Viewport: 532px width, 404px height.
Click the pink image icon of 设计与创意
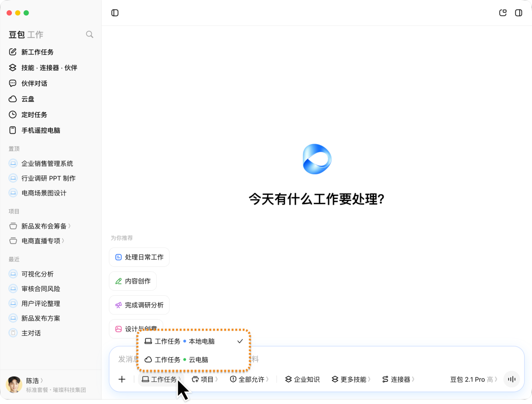118,329
